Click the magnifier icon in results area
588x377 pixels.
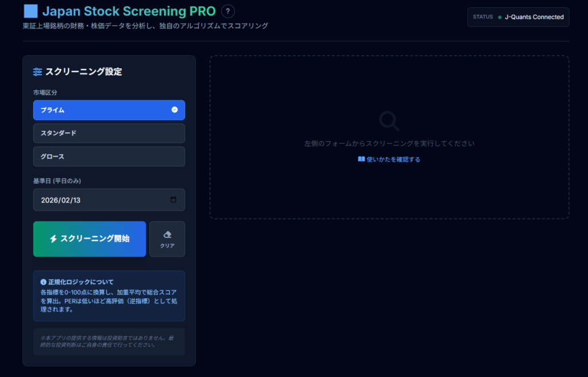pyautogui.click(x=389, y=121)
